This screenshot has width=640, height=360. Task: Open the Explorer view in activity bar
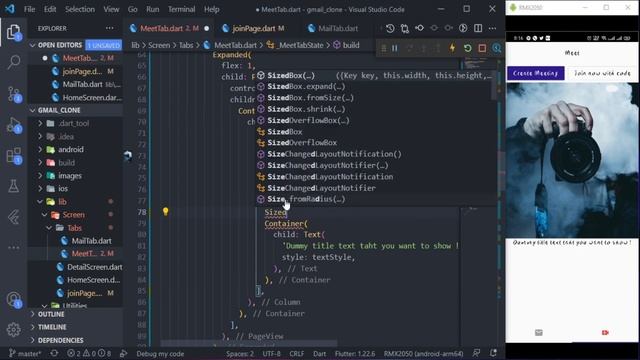coord(13,32)
